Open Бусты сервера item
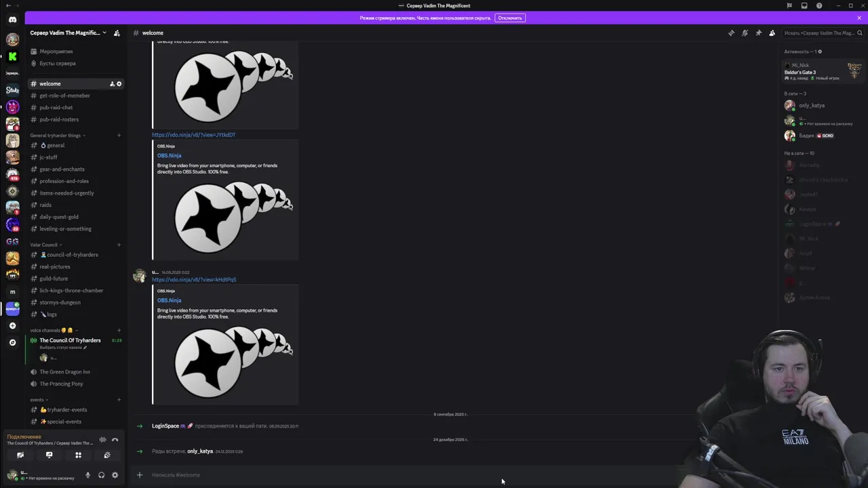The image size is (868, 488). pos(75,63)
